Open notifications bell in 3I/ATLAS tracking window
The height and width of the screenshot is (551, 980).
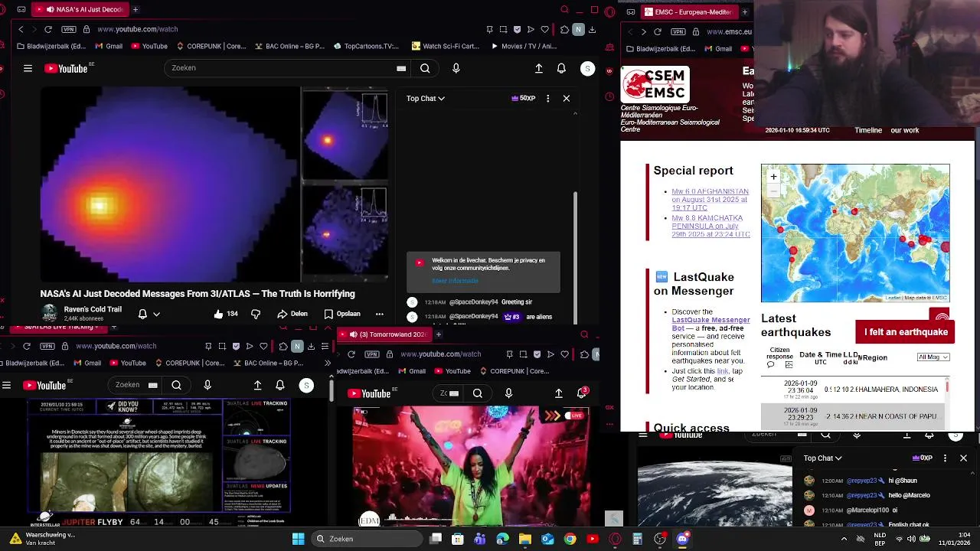[280, 385]
